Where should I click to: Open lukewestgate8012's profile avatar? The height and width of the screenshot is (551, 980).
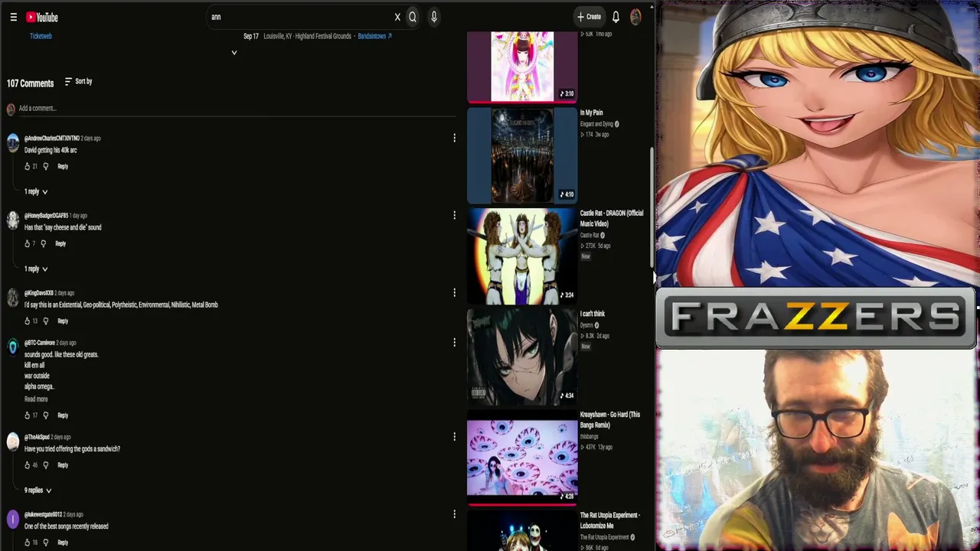(12, 520)
